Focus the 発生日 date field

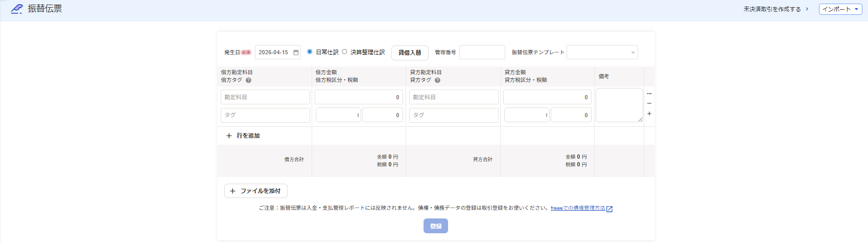(278, 52)
